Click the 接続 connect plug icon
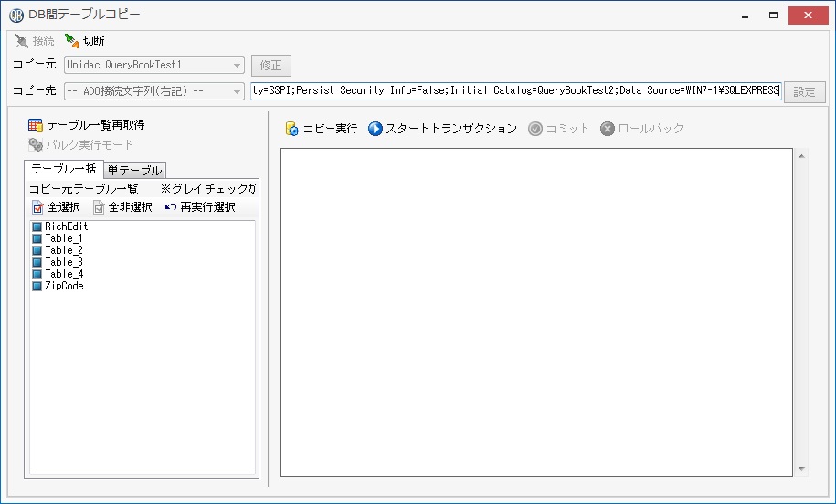Screen dimensions: 836x504 (x=21, y=41)
